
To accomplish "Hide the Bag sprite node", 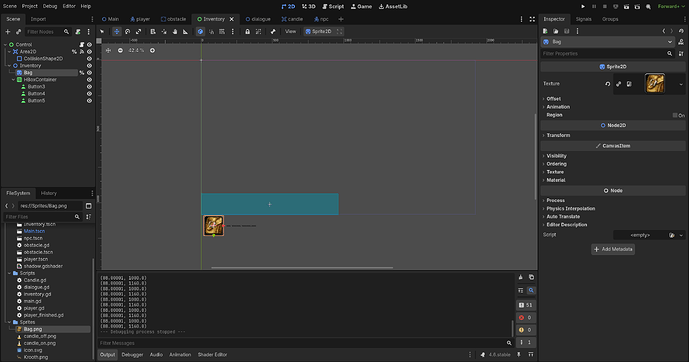I will coord(89,72).
